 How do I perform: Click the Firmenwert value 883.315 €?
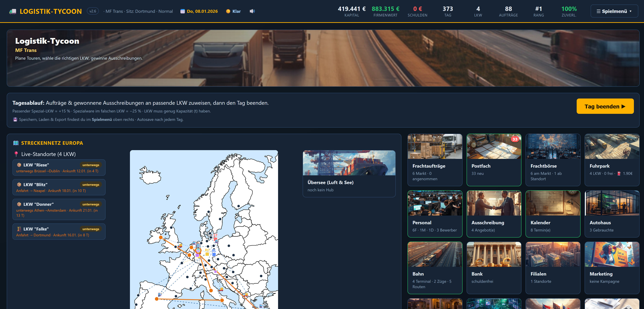click(385, 9)
